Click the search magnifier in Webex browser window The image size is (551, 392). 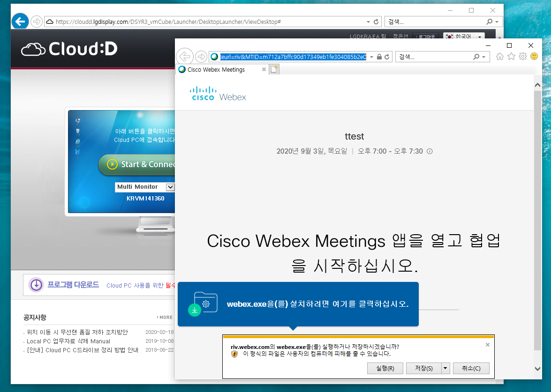point(476,57)
